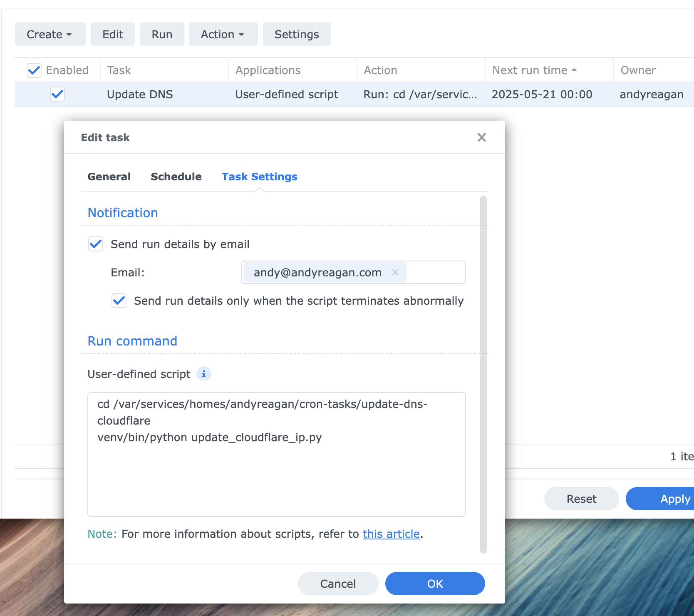Open the Create dropdown menu

[50, 34]
